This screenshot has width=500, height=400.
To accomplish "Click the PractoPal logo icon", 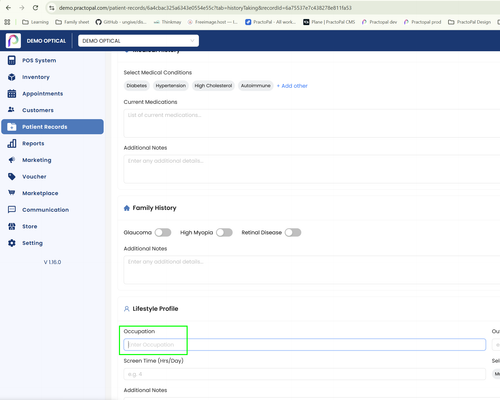I will tap(13, 41).
